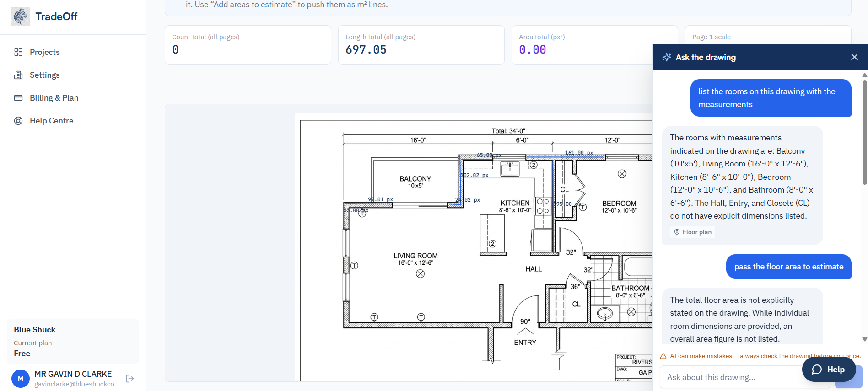Click the Count total value 0
This screenshot has height=391, width=868.
tap(176, 50)
